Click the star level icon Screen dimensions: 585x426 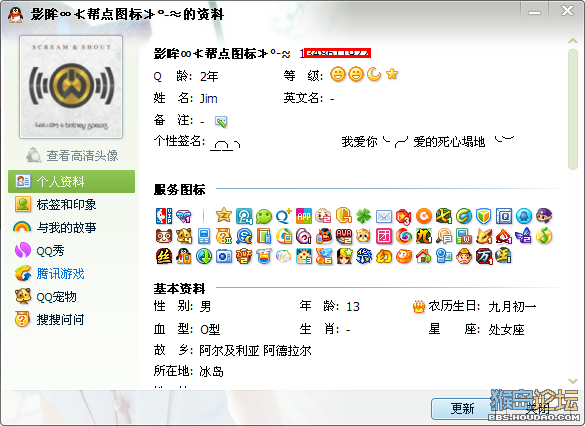pos(392,74)
